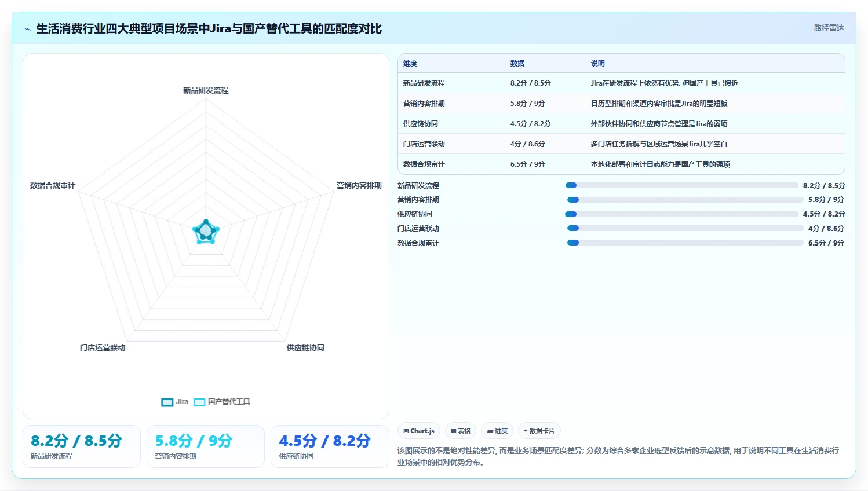Open the 8.2分 / 8.5分 data card
The image size is (868, 491).
point(82,446)
